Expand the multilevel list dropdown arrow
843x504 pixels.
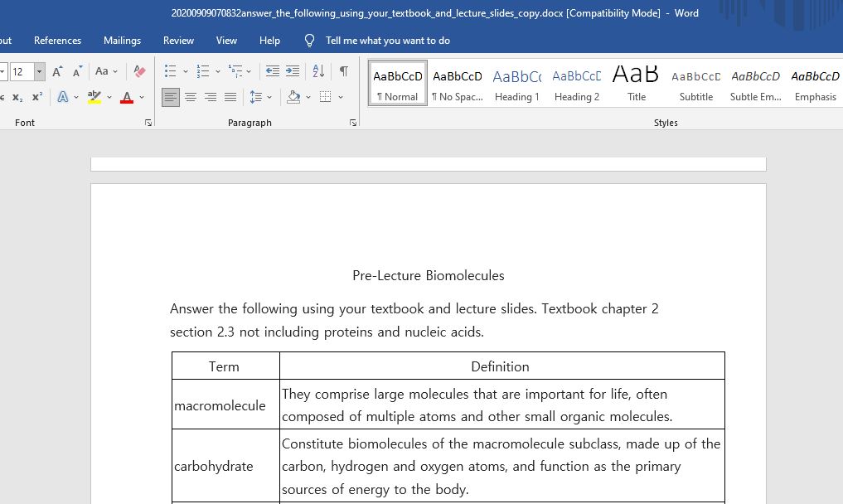click(x=249, y=71)
